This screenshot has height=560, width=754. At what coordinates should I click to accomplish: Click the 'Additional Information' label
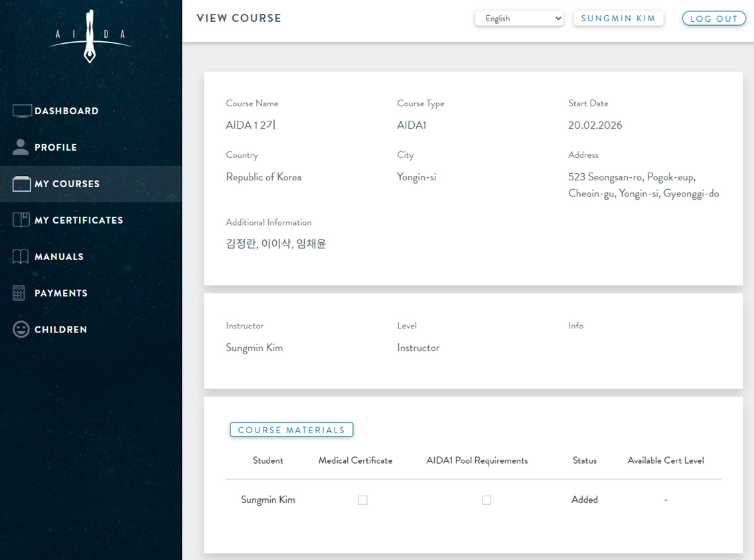tap(269, 222)
